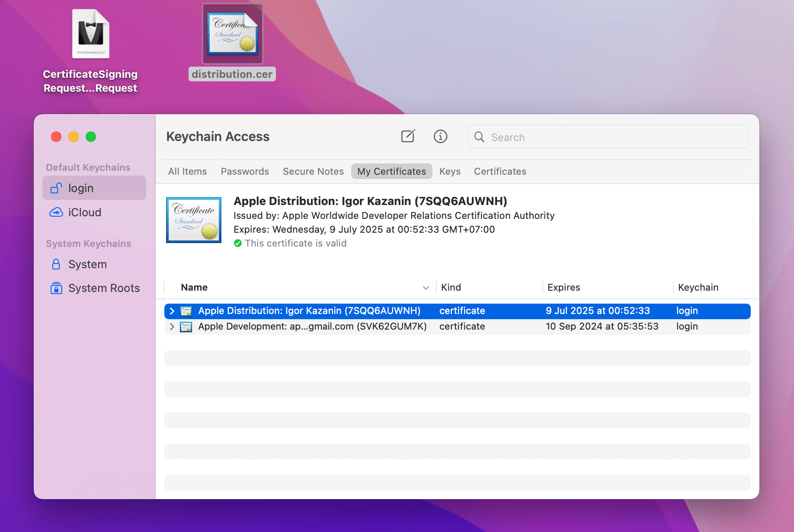Select the iCloud keychain in sidebar
Screen dimensions: 794x532
pos(94,212)
